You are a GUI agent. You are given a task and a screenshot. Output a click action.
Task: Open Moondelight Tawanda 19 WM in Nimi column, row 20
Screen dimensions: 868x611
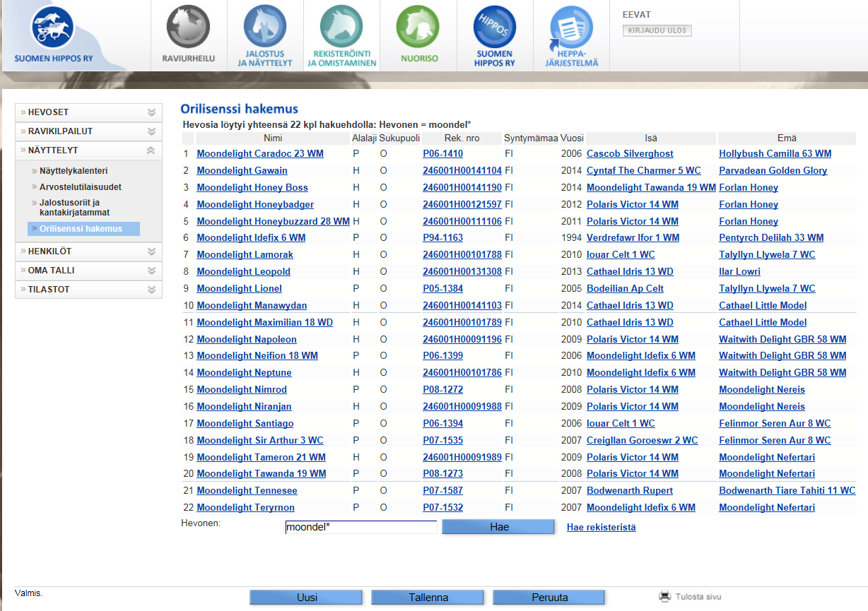click(x=262, y=473)
